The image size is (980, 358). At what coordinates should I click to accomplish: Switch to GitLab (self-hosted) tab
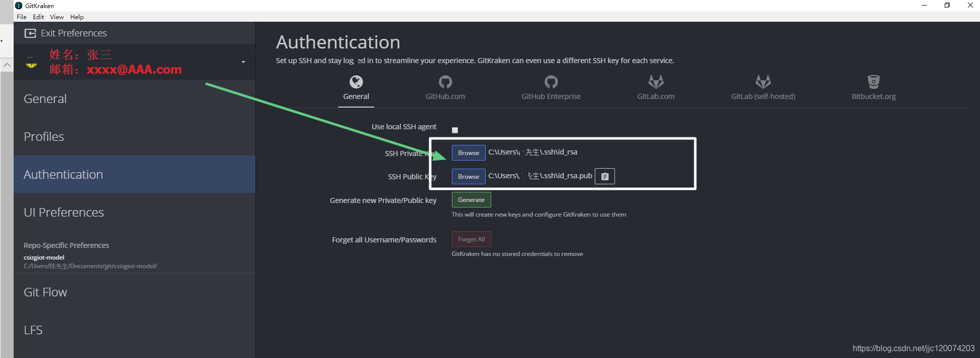763,89
